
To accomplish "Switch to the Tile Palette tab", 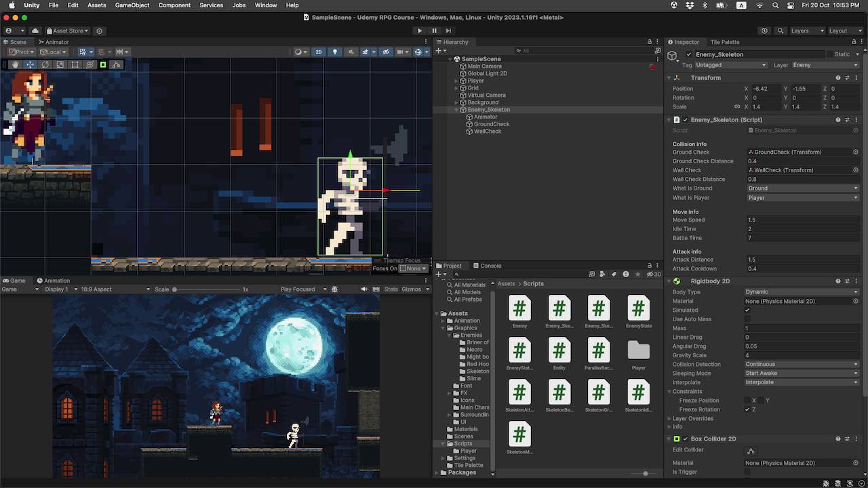I will coord(724,42).
